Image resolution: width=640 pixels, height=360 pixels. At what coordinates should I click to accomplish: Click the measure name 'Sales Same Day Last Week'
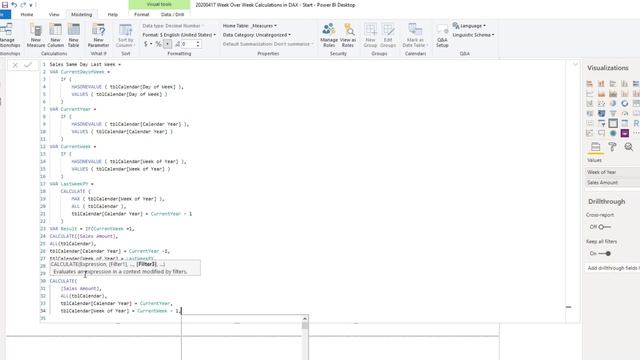click(x=82, y=64)
